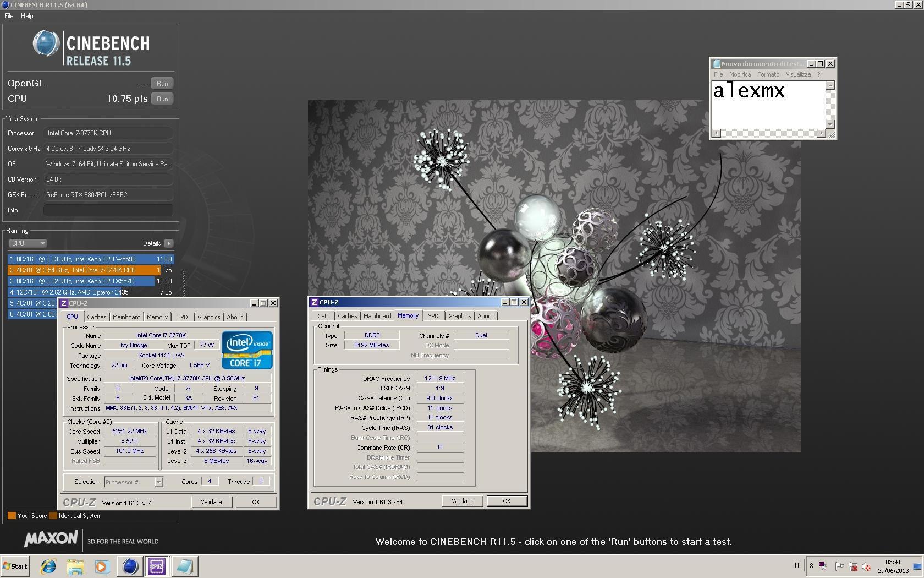
Task: Switch to SPD tab in Memory CPU-Z window
Action: tap(433, 316)
